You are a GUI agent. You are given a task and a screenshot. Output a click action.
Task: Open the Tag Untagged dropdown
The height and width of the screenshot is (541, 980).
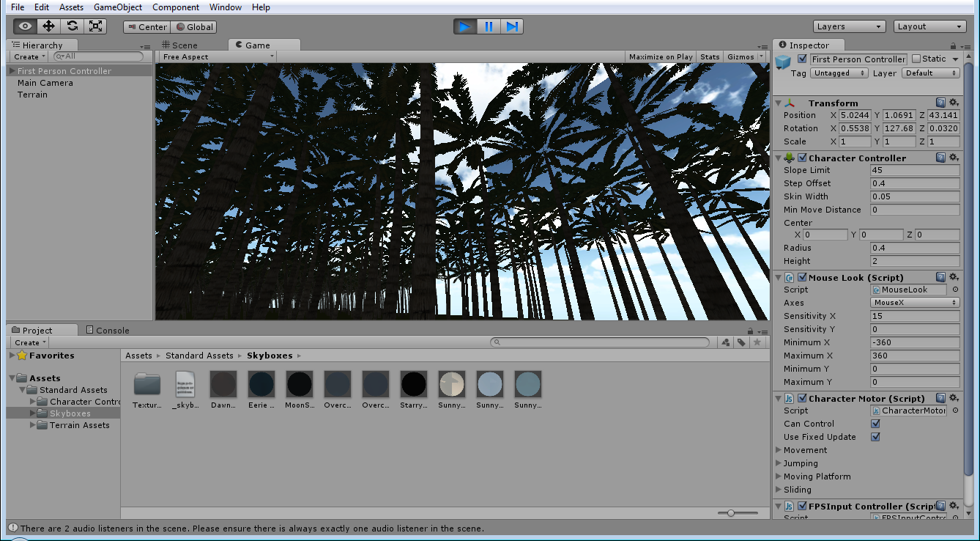tap(839, 73)
